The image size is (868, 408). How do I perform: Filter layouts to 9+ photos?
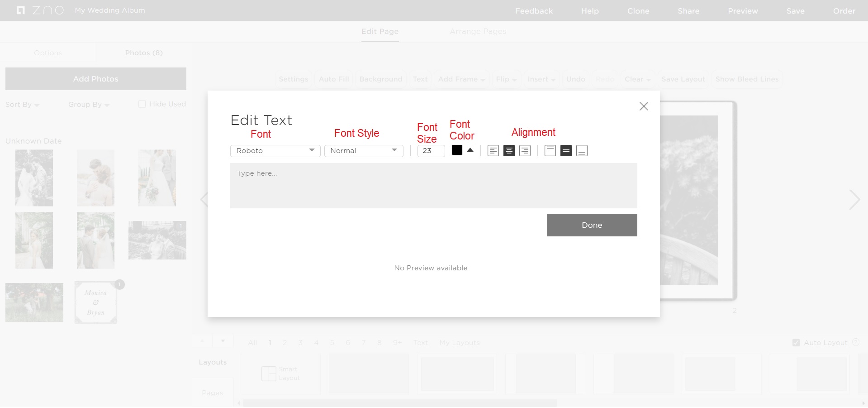tap(397, 343)
